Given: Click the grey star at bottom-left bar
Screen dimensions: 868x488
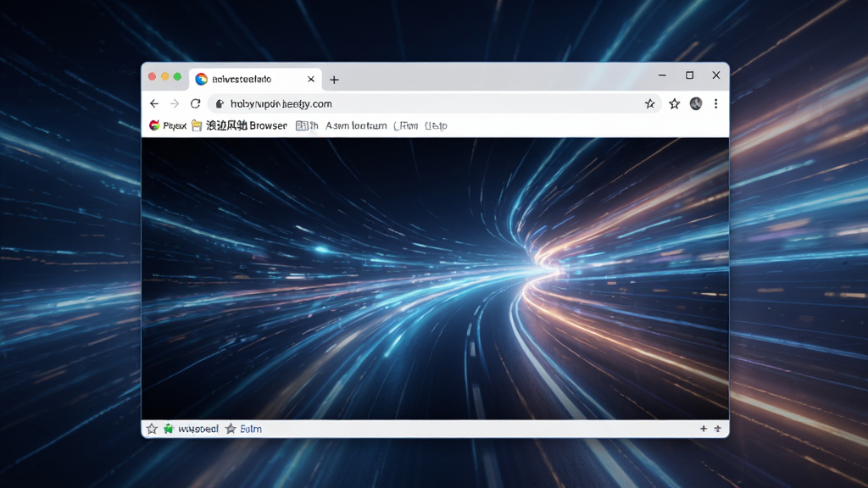Looking at the screenshot, I should 152,429.
